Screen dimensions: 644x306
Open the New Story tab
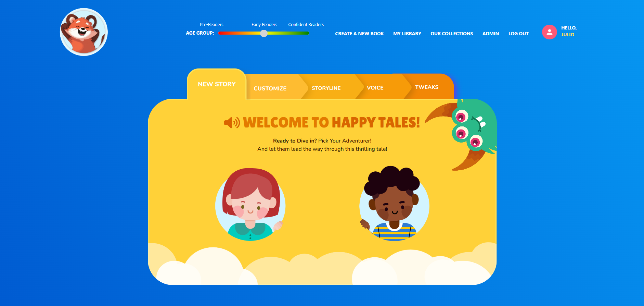click(217, 84)
